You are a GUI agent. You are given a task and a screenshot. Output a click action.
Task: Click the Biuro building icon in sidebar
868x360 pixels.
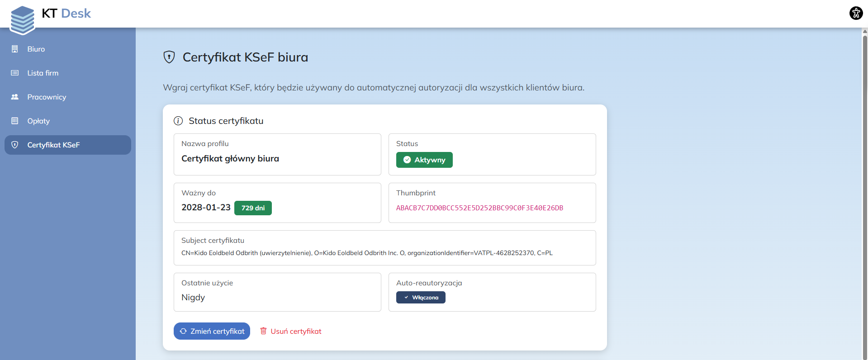click(15, 49)
